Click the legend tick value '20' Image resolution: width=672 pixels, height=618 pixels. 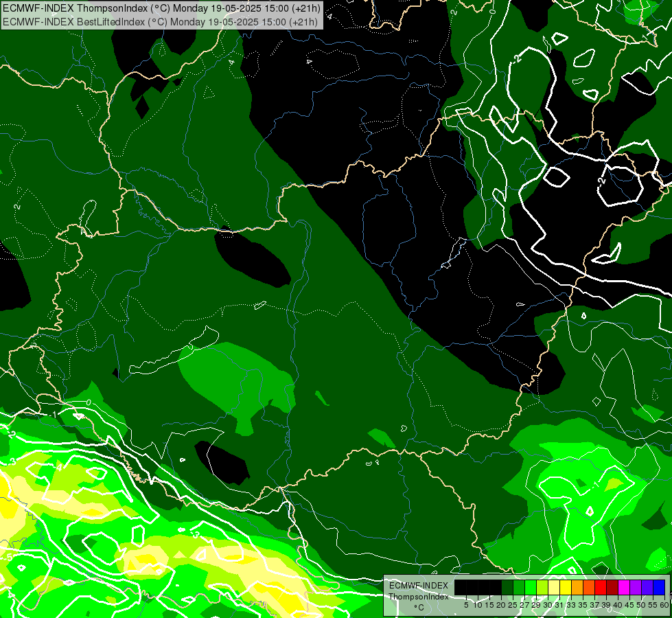tap(501, 605)
